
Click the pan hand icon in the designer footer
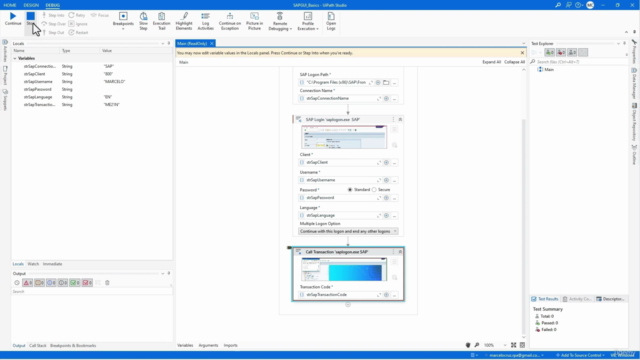pyautogui.click(x=468, y=345)
